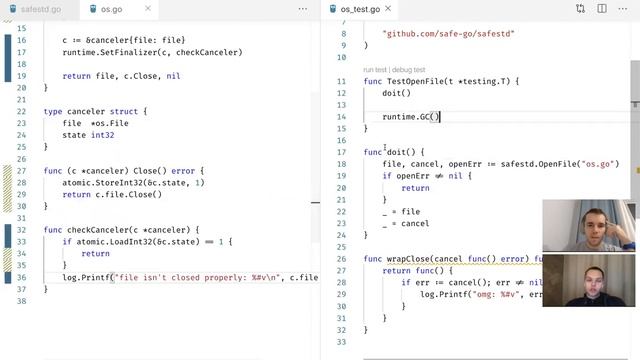The image size is (640, 360).
Task: Click line number 17 in os_test.go
Action: [341, 152]
